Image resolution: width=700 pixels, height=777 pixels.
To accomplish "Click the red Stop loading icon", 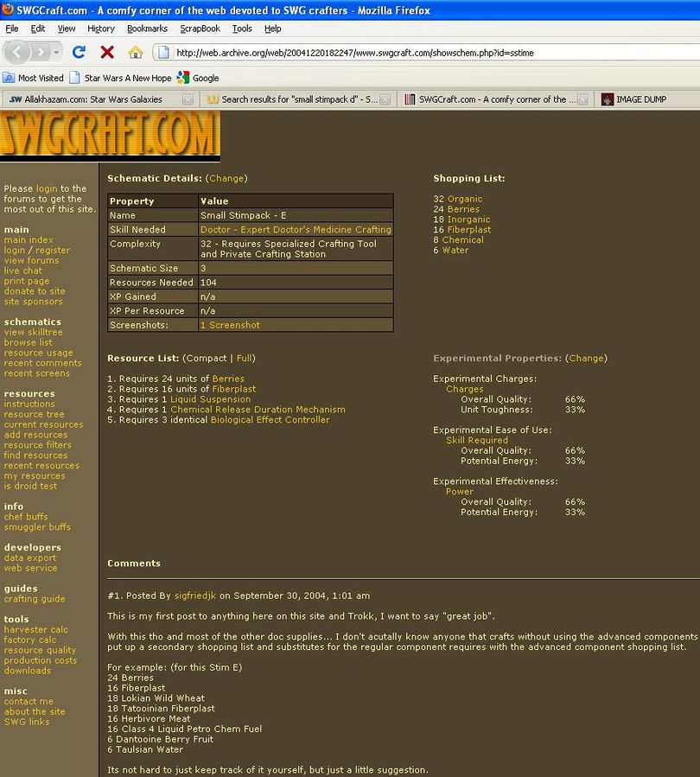I will [x=107, y=53].
